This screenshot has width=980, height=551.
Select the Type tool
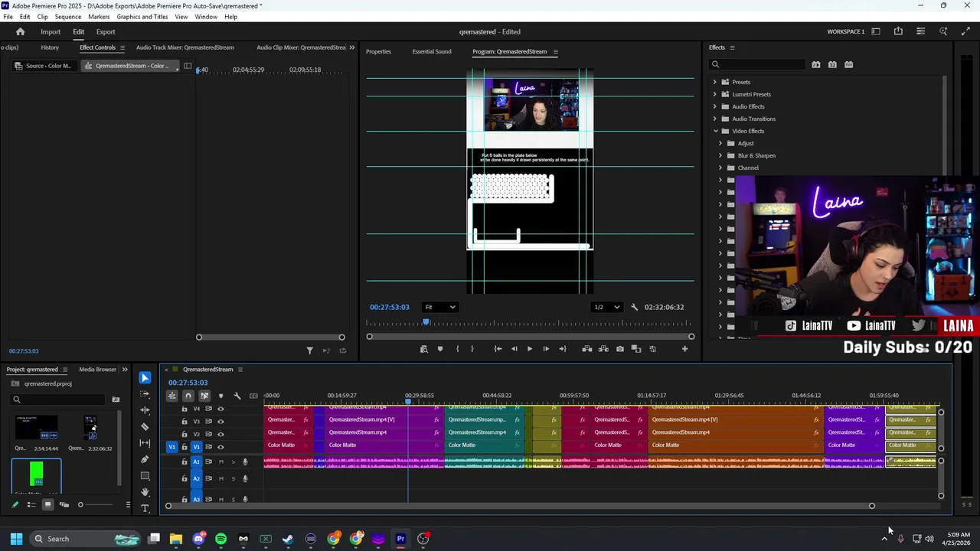145,508
